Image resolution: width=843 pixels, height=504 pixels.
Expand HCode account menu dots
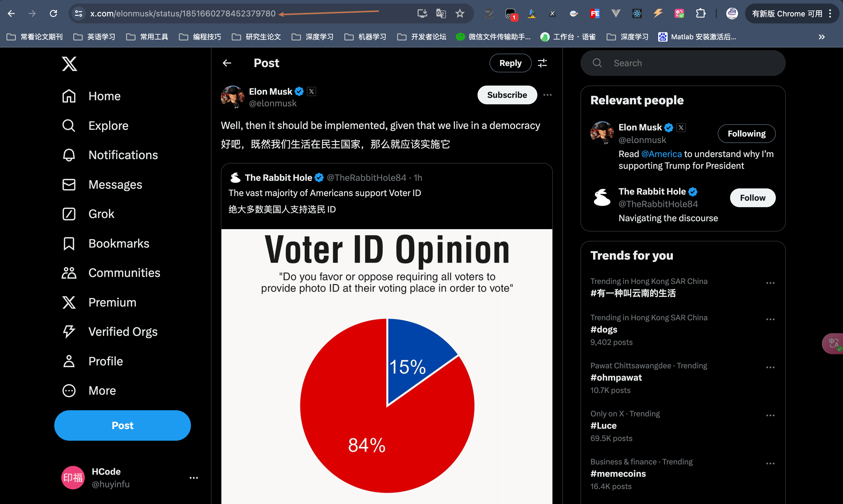point(194,478)
